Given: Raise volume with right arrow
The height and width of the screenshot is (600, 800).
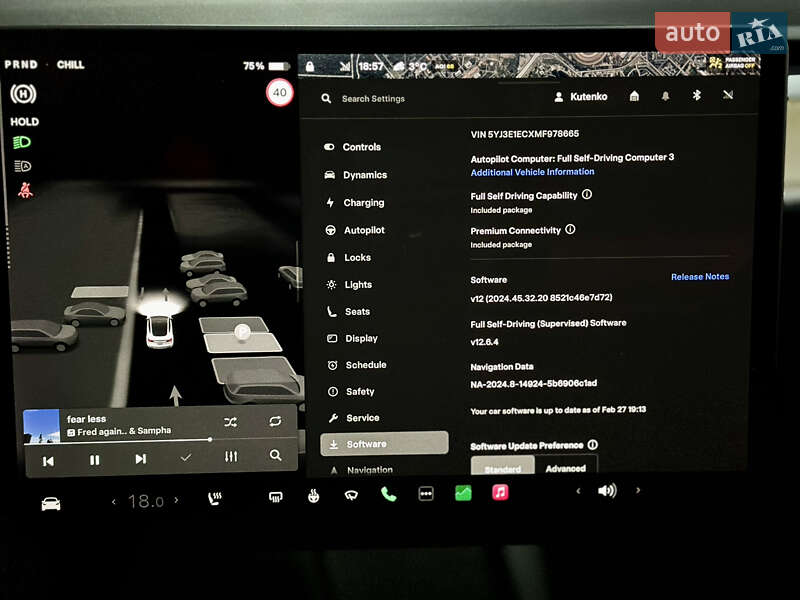Looking at the screenshot, I should point(638,490).
